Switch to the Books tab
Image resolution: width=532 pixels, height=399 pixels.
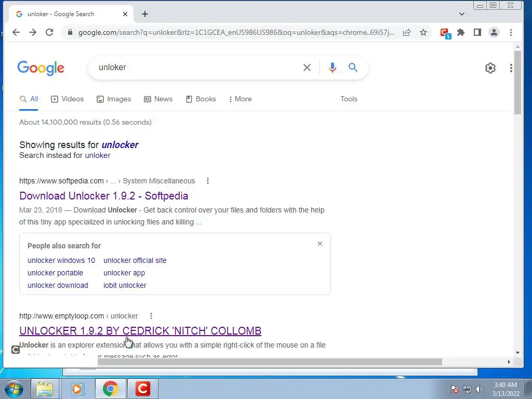(x=201, y=99)
